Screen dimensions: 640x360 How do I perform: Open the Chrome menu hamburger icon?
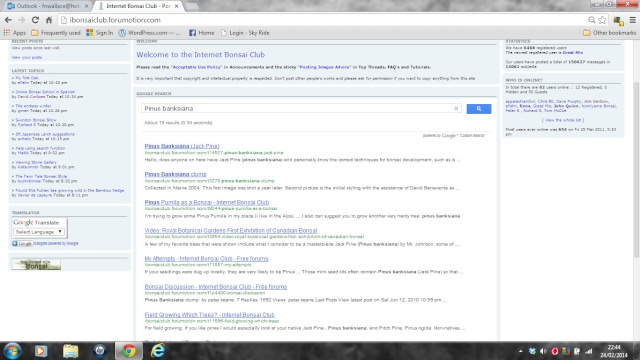633,20
